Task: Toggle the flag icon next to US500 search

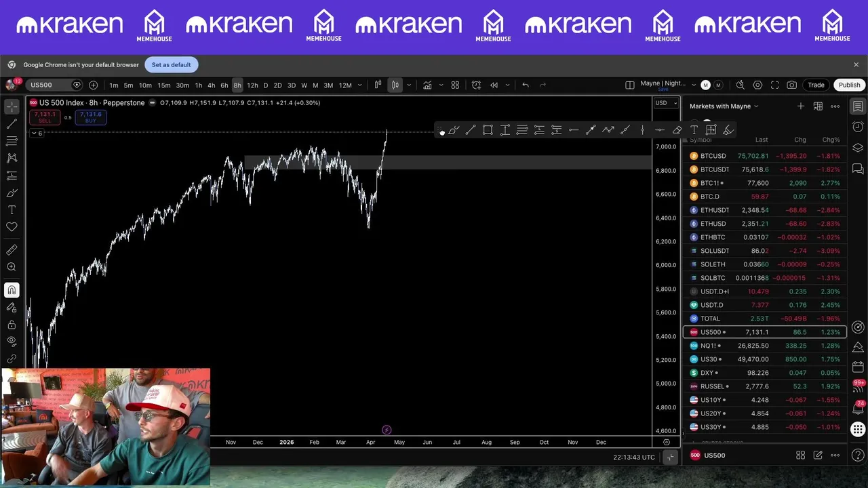Action: [x=77, y=85]
